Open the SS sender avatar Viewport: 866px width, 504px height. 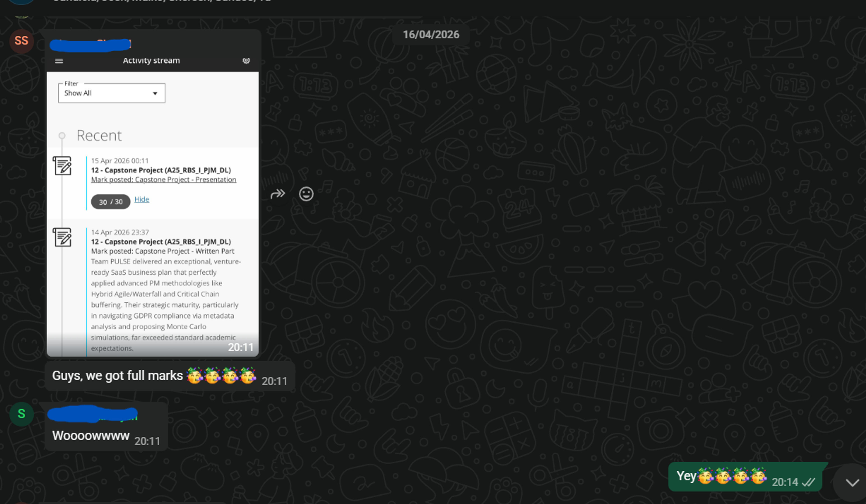21,41
